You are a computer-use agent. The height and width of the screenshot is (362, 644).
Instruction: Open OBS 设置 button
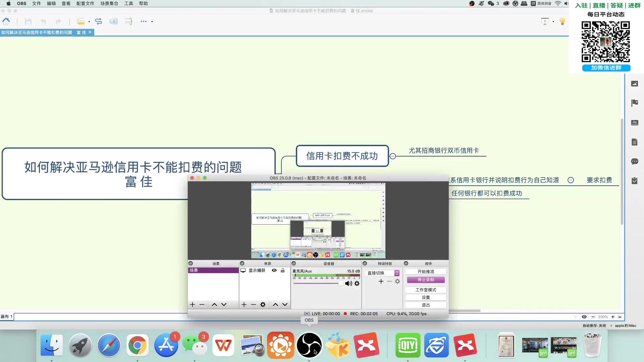[426, 297]
